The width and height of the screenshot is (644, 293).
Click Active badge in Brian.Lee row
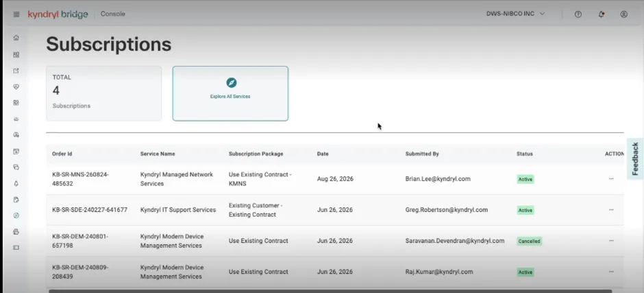[x=525, y=179]
